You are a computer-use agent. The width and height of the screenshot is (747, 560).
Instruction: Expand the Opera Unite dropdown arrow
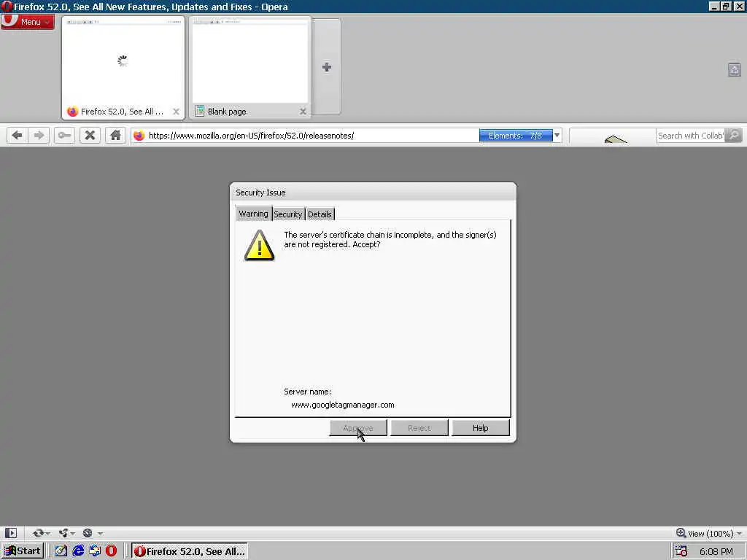pos(73,533)
